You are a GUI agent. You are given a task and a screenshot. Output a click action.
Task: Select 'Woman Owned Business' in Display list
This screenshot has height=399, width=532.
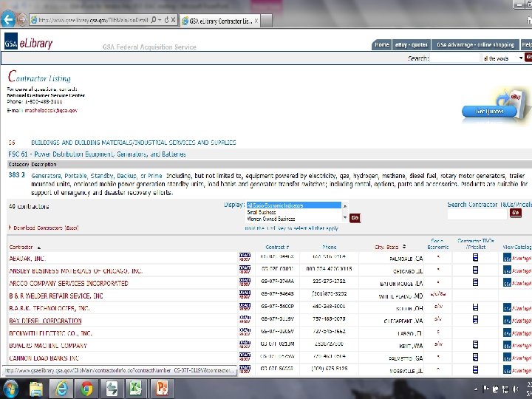coord(294,219)
